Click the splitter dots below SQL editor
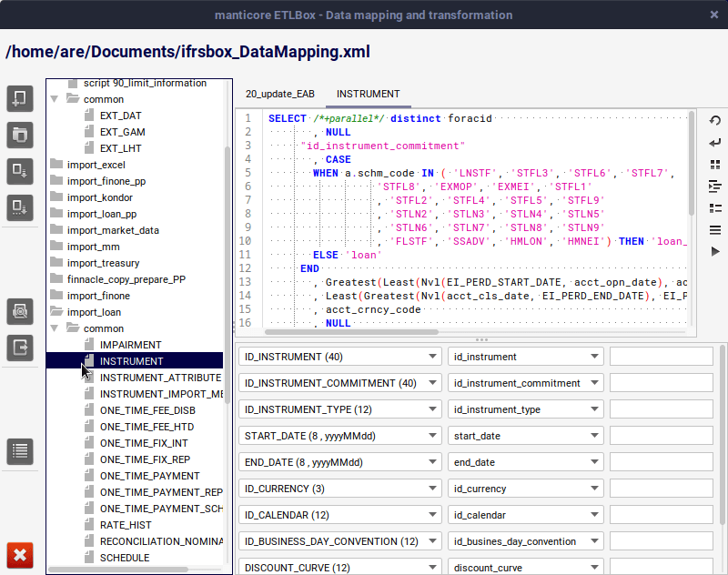The height and width of the screenshot is (575, 728). pyautogui.click(x=481, y=339)
